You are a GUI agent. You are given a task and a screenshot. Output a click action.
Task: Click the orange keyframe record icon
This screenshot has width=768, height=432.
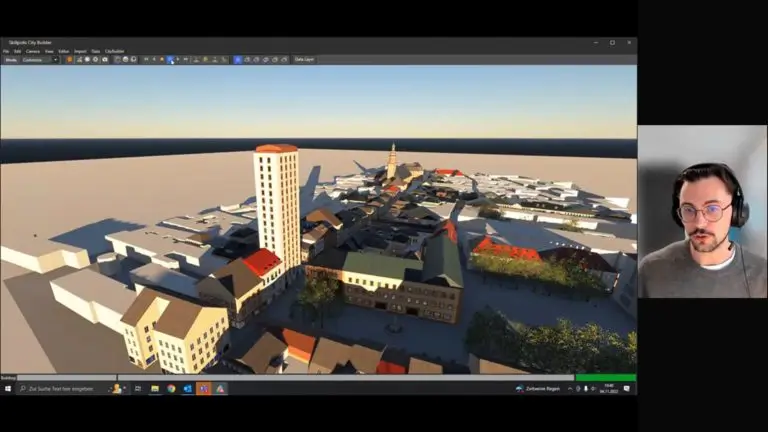162,59
